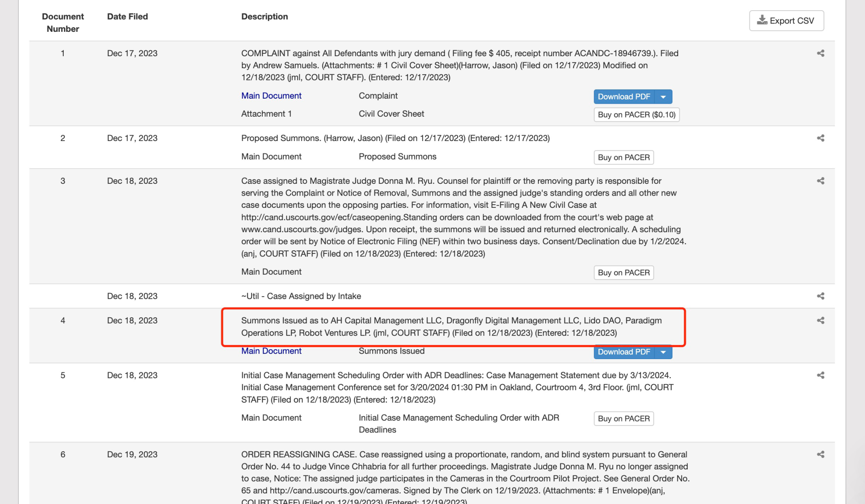Image resolution: width=865 pixels, height=504 pixels.
Task: Buy Civil Cover Sheet on PACER
Action: (x=637, y=114)
